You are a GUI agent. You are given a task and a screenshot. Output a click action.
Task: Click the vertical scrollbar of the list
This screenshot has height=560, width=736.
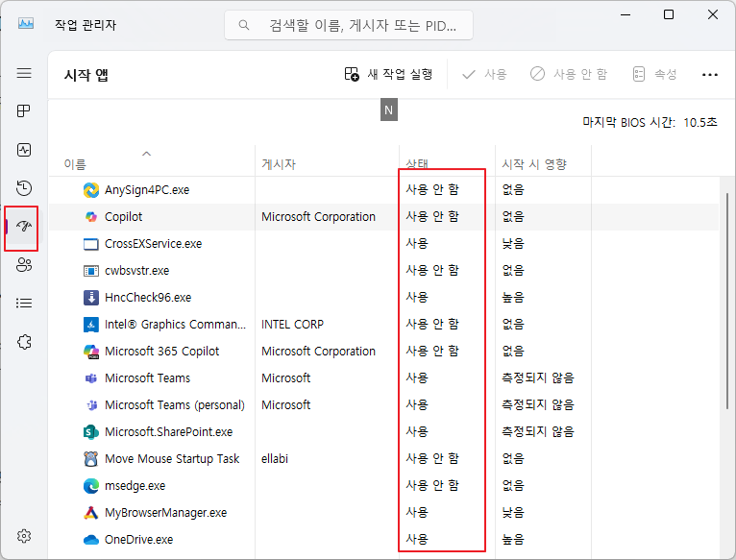pos(727,301)
